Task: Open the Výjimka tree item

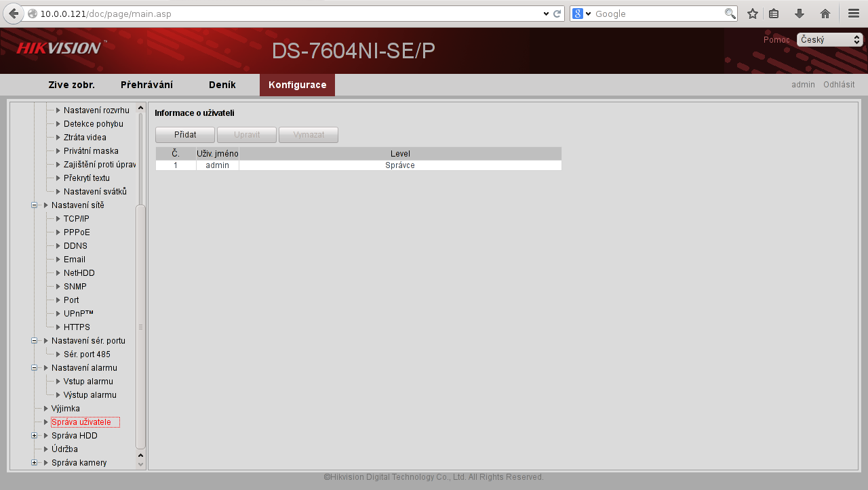Action: click(x=66, y=409)
